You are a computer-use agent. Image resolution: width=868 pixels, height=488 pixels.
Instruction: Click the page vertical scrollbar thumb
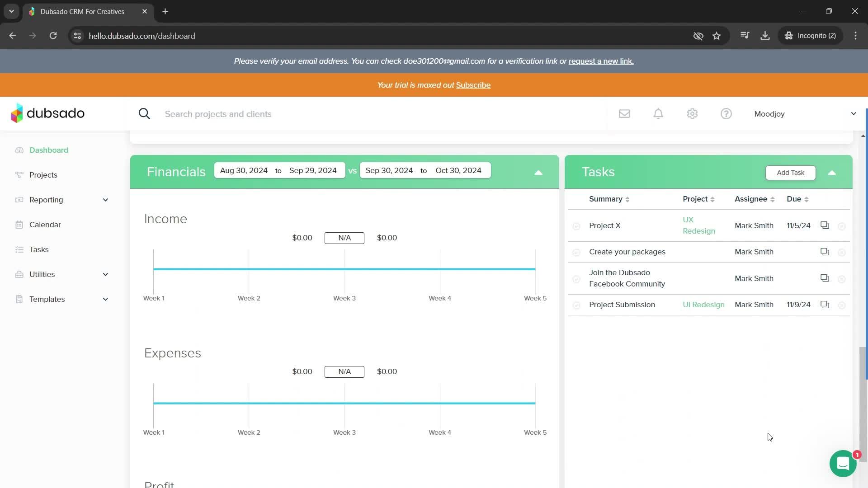pyautogui.click(x=863, y=404)
